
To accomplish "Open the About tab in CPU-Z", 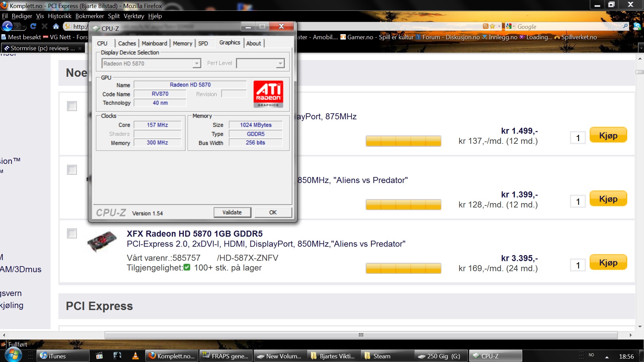I will point(254,43).
